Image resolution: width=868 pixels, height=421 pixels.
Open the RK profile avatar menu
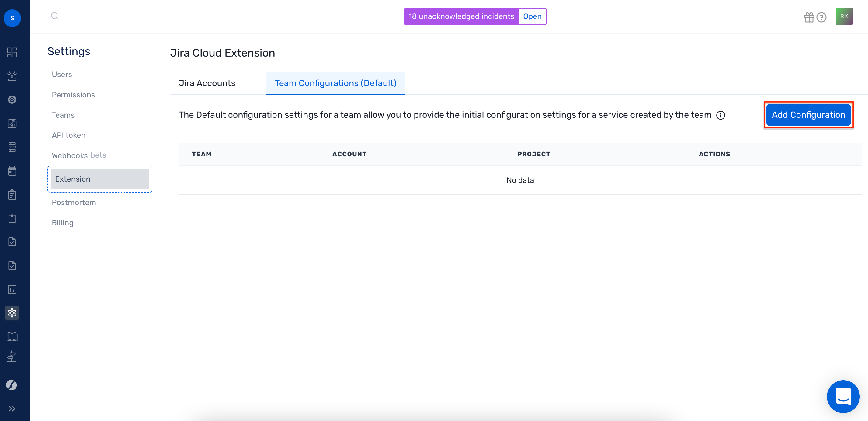pyautogui.click(x=844, y=16)
